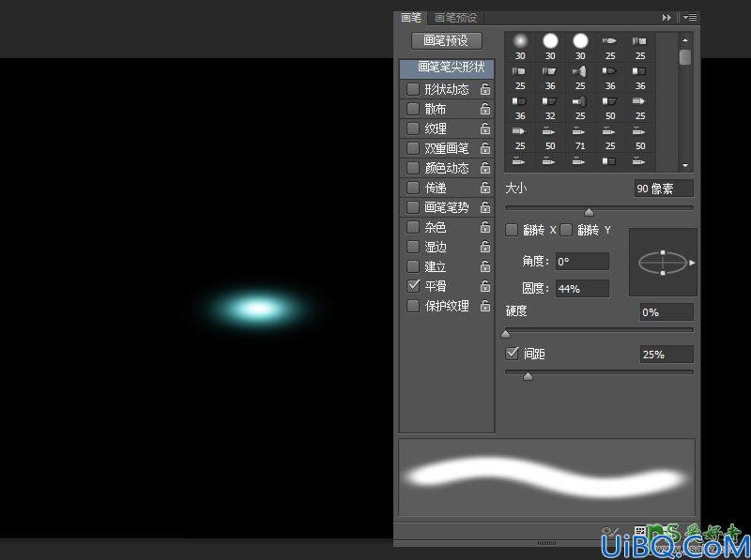Click the brush list scroll-down arrow

(x=685, y=166)
